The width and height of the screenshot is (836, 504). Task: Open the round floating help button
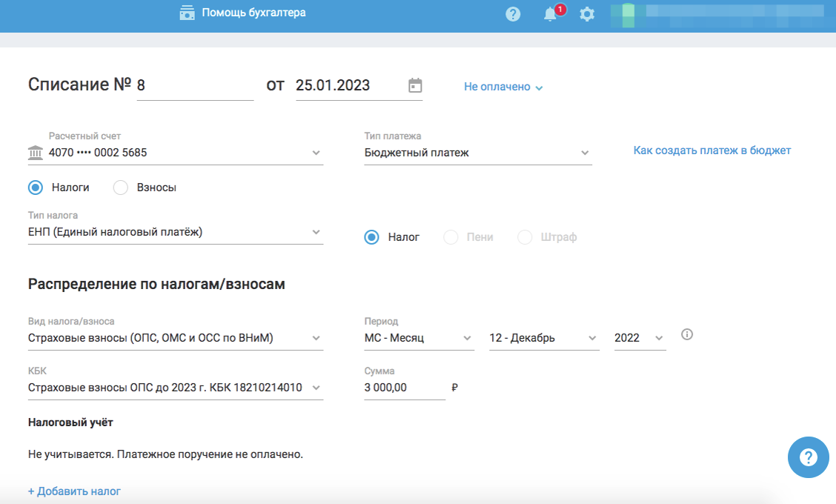pyautogui.click(x=808, y=458)
